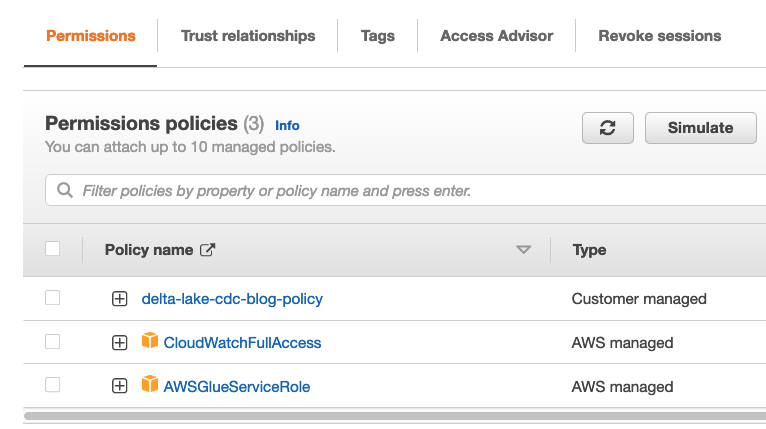Expand the delta-lake-cdc-blog-policy details
766x429 pixels.
pyautogui.click(x=120, y=299)
